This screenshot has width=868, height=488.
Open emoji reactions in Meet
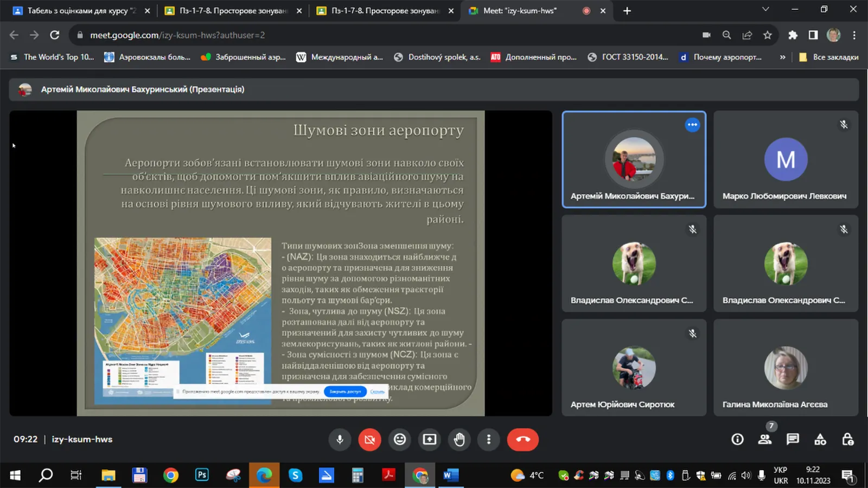(x=400, y=439)
